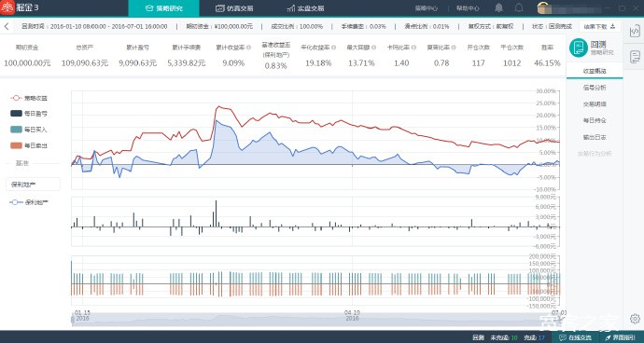Toggle the 策略收益 legend series

coord(29,98)
